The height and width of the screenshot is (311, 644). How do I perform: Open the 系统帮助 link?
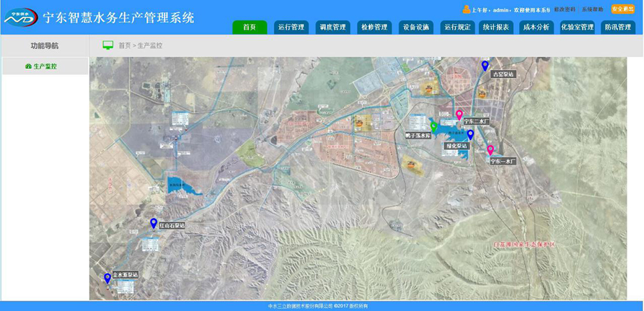click(592, 10)
